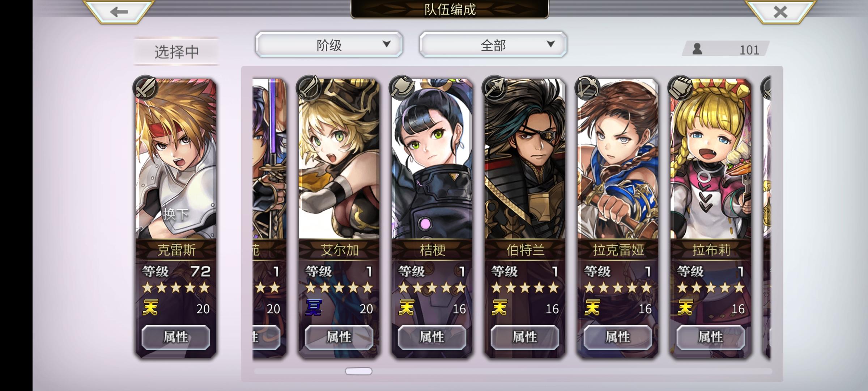The height and width of the screenshot is (391, 868).
Task: Click the fist icon on 拉布莉 card
Action: pyautogui.click(x=680, y=88)
